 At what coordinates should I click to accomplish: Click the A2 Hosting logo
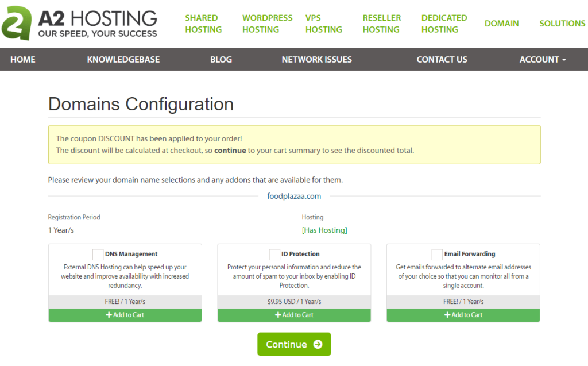79,24
